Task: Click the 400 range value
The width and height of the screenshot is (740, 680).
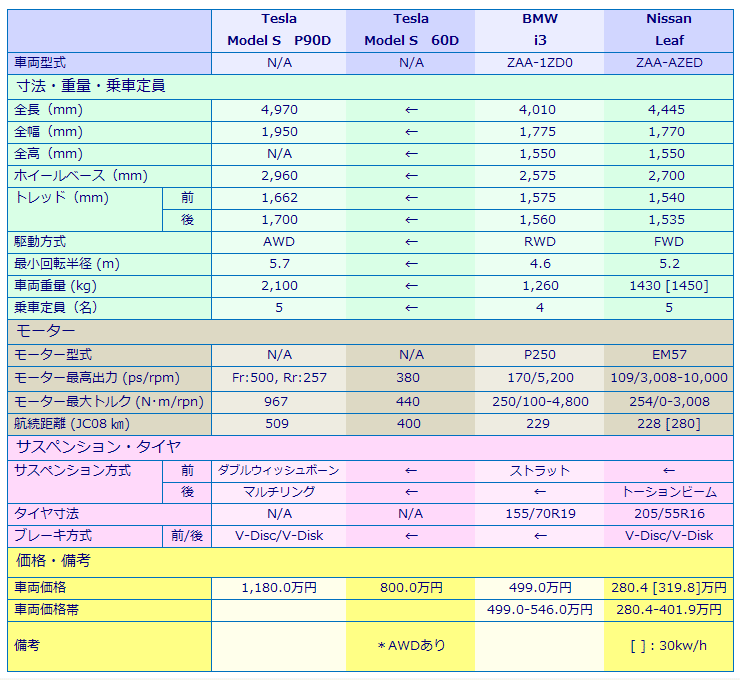Action: click(x=411, y=424)
